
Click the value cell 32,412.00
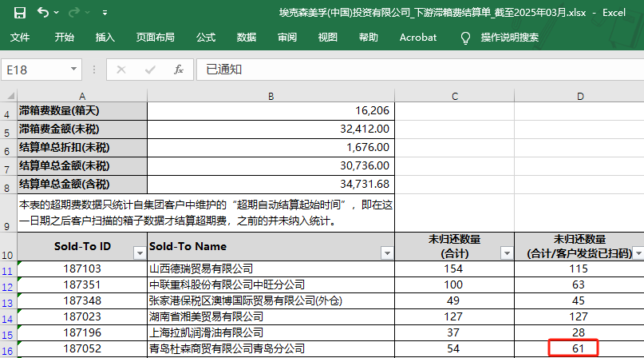pos(271,129)
